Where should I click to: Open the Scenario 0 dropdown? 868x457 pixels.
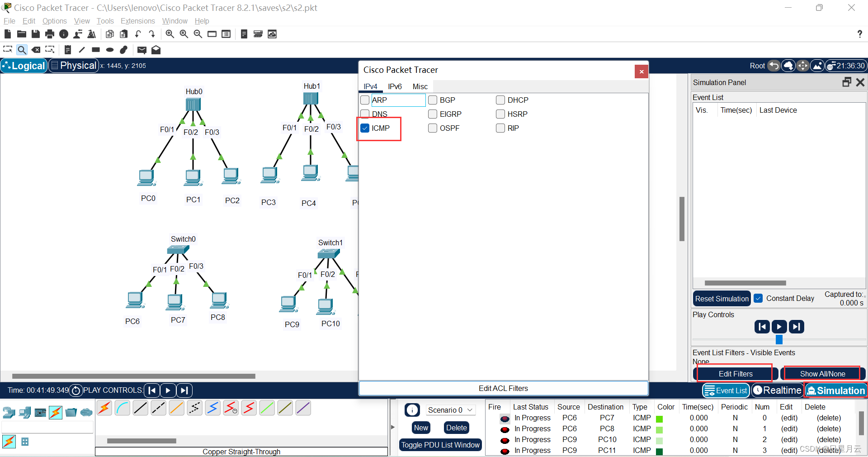click(x=450, y=410)
